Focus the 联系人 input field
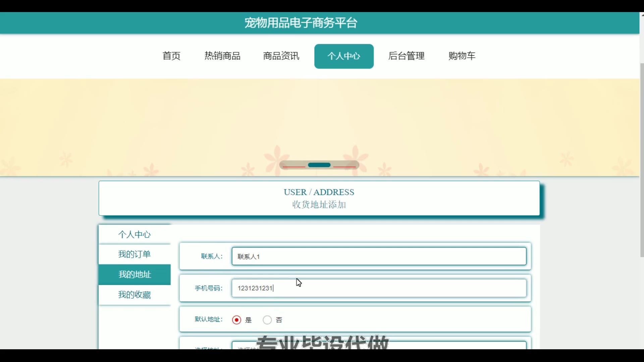The image size is (644, 362). pos(379,256)
